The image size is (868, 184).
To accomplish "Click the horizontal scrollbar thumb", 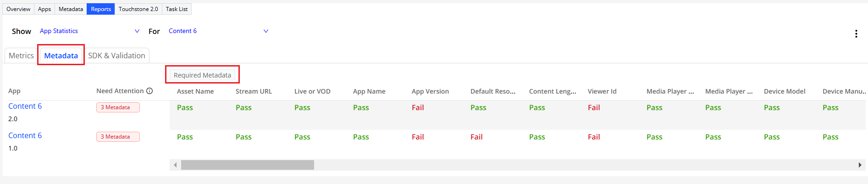I will click(248, 165).
